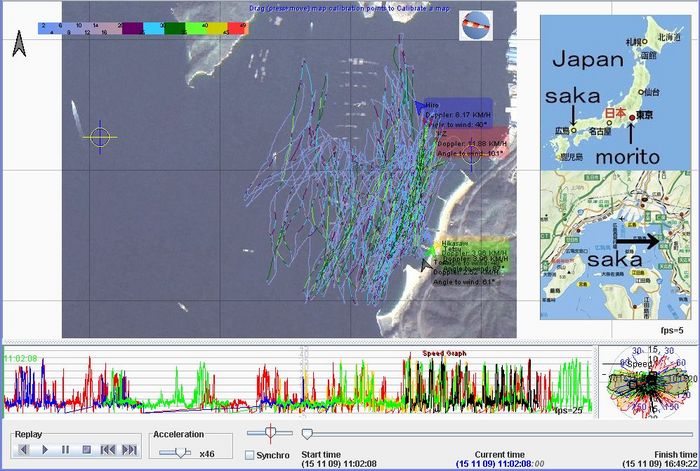This screenshot has height=471, width=700.
Task: Click the main timeline slider handle
Action: (307, 433)
